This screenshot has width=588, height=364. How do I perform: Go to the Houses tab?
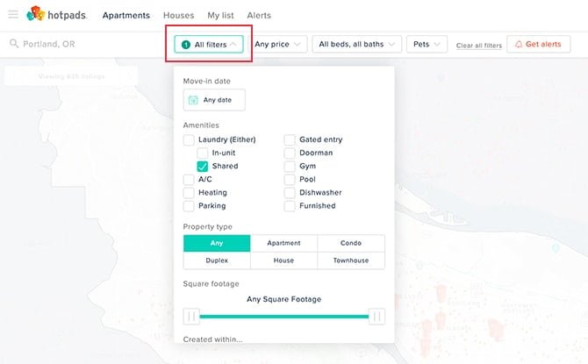point(178,15)
